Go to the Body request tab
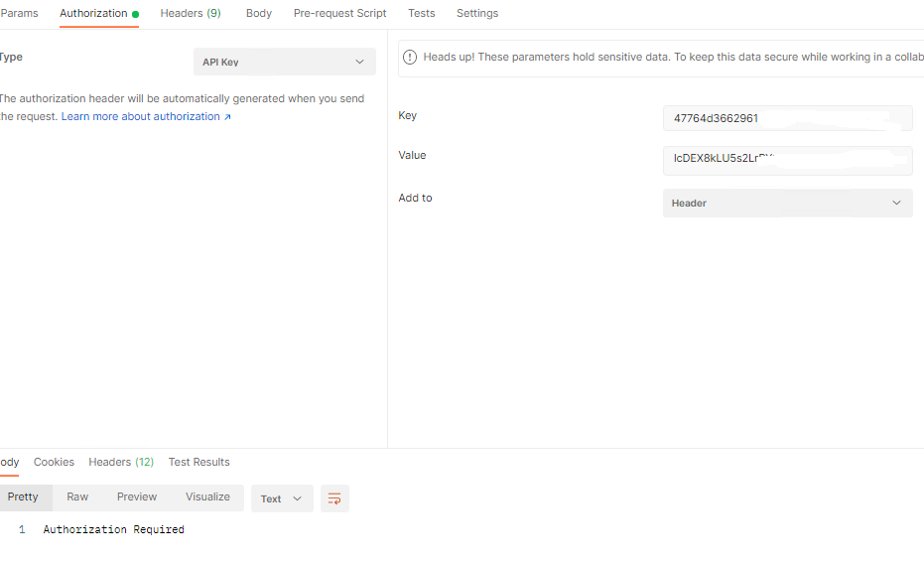 (259, 13)
